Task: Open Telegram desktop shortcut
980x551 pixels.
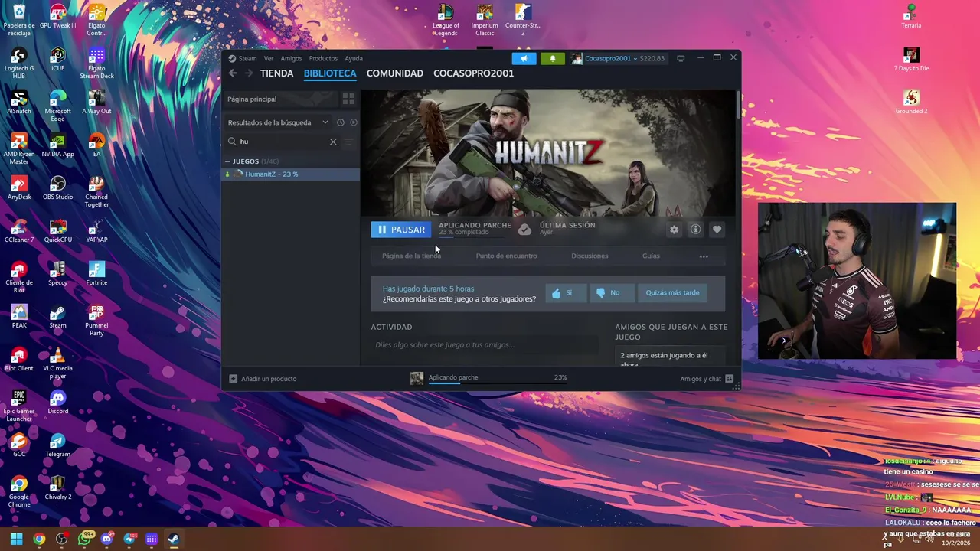Action: (57, 445)
